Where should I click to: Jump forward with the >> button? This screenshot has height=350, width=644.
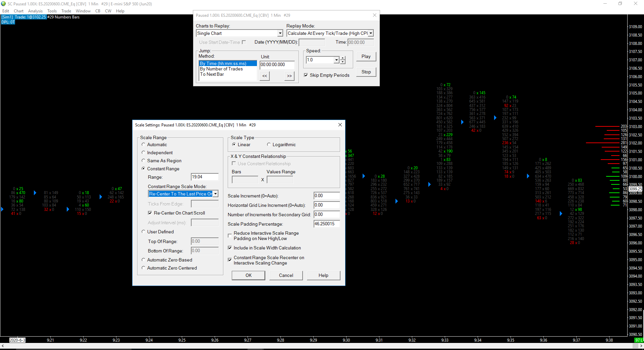point(289,76)
